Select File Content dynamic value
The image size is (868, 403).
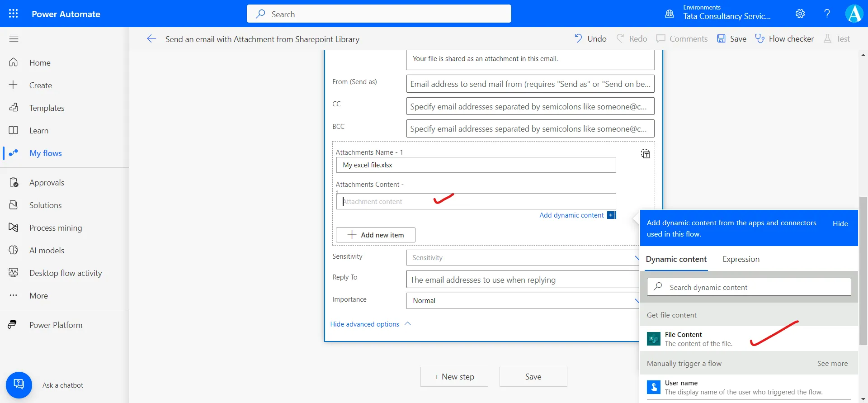point(749,339)
